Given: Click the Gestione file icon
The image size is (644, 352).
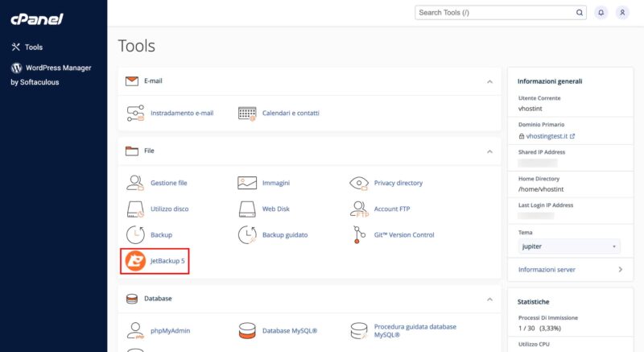Looking at the screenshot, I should click(135, 183).
